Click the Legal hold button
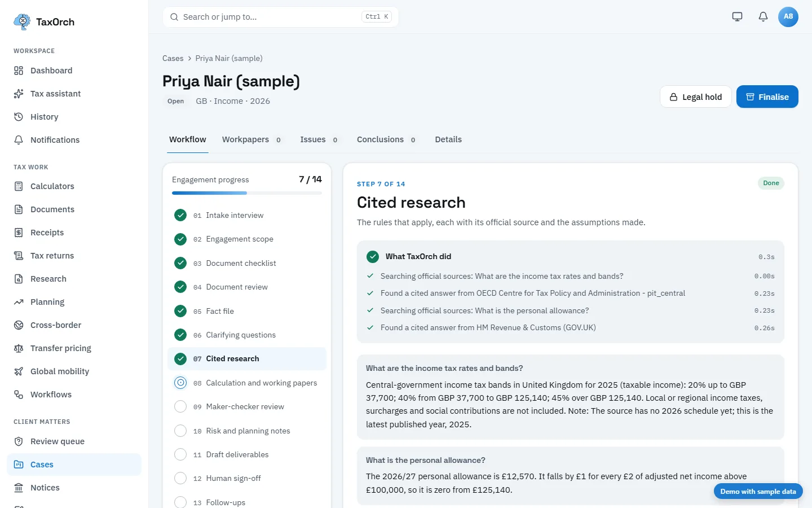This screenshot has height=508, width=812. (x=696, y=97)
